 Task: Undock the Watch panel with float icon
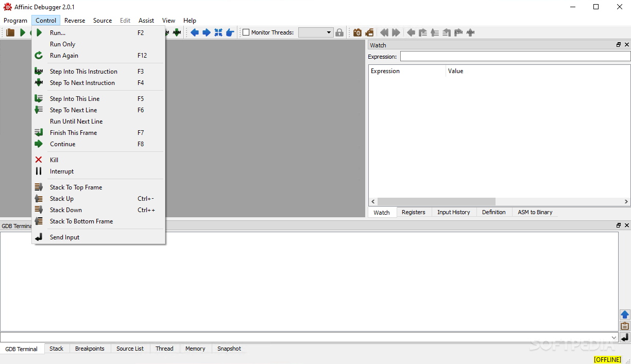pos(619,45)
